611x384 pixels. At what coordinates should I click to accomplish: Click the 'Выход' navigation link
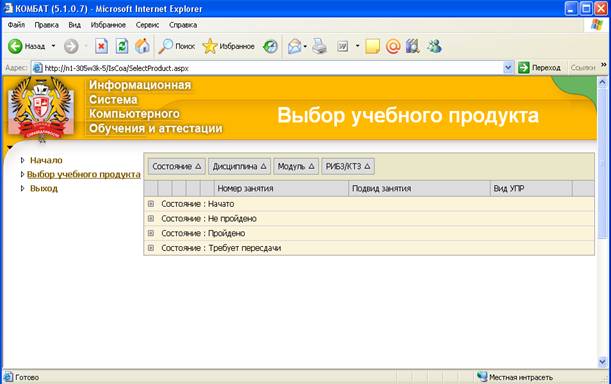click(x=44, y=188)
